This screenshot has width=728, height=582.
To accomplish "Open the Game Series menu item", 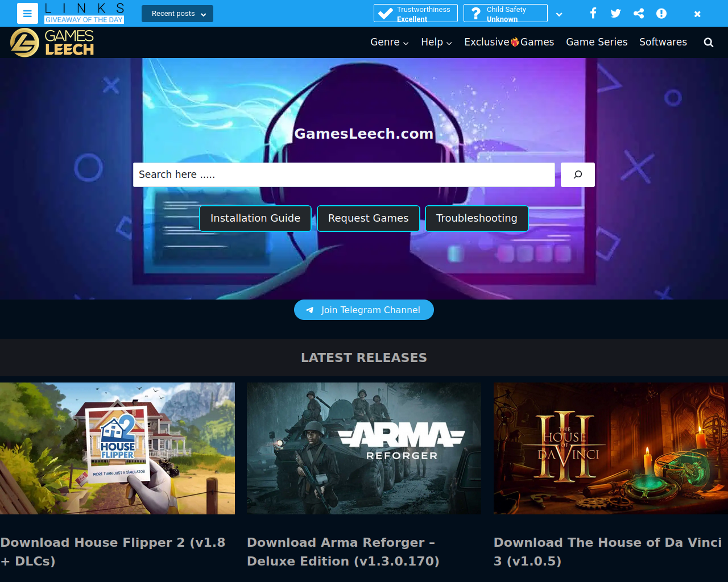I will [597, 42].
